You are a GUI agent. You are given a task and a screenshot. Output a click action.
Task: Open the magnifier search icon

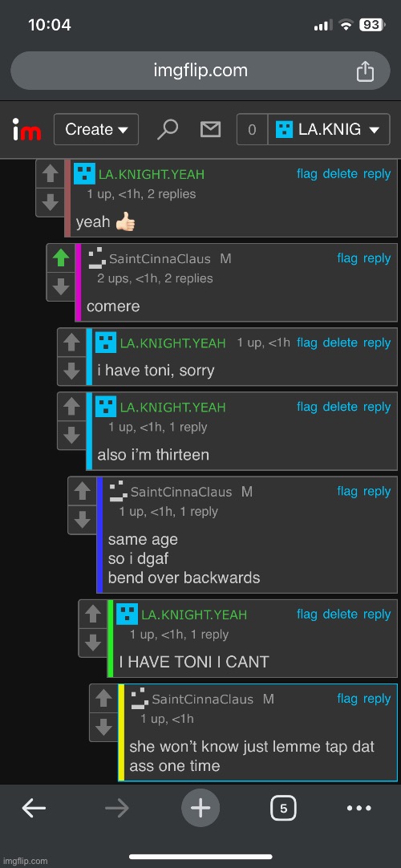(x=167, y=129)
